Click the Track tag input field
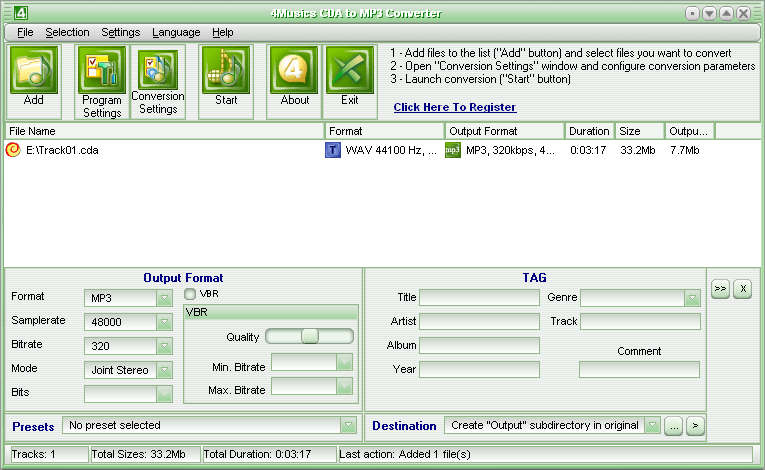Viewport: 765px width, 470px height. (x=640, y=321)
